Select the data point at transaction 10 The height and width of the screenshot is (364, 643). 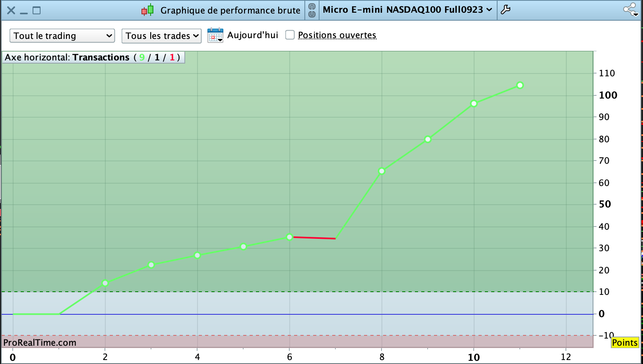coord(474,104)
